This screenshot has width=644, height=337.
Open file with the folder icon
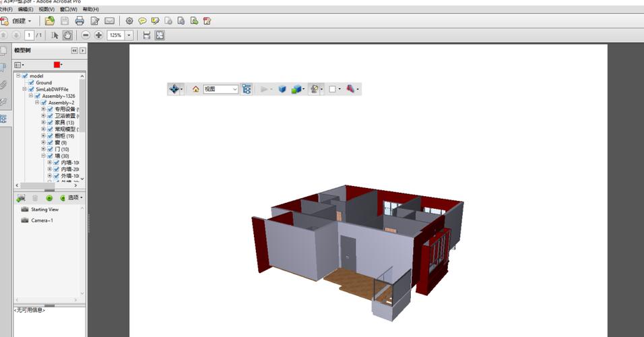(x=50, y=20)
